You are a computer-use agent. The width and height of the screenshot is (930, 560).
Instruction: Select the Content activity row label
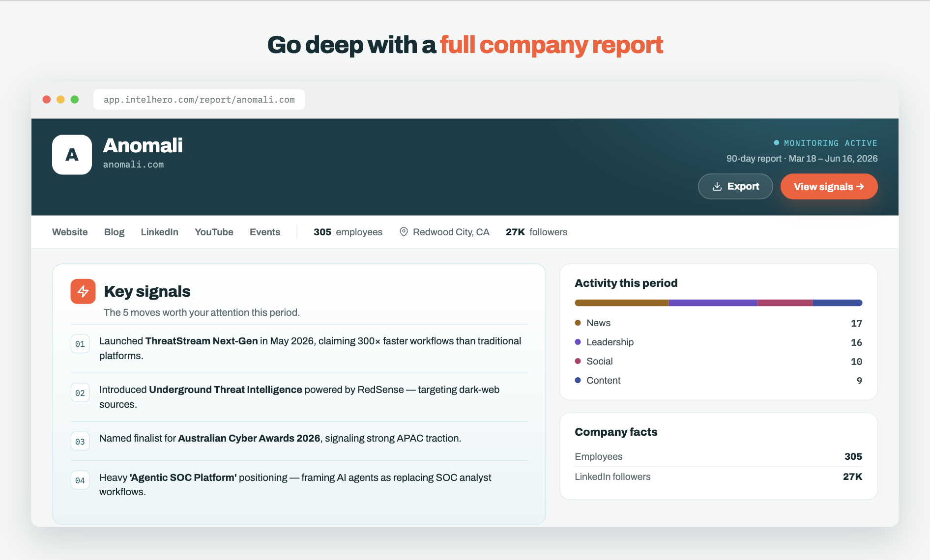click(x=603, y=380)
